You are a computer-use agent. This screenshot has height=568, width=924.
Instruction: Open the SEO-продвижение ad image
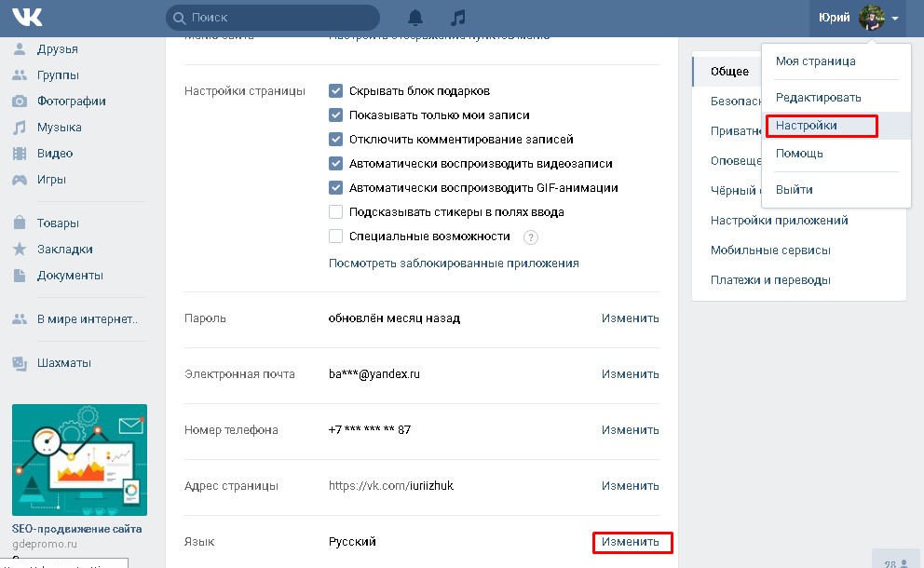(79, 460)
